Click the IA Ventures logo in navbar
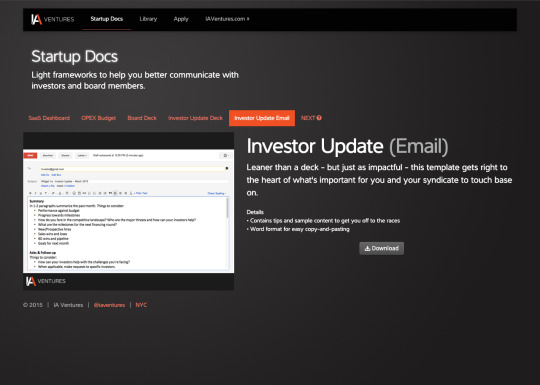Viewport: 540px width, 385px height. point(53,19)
